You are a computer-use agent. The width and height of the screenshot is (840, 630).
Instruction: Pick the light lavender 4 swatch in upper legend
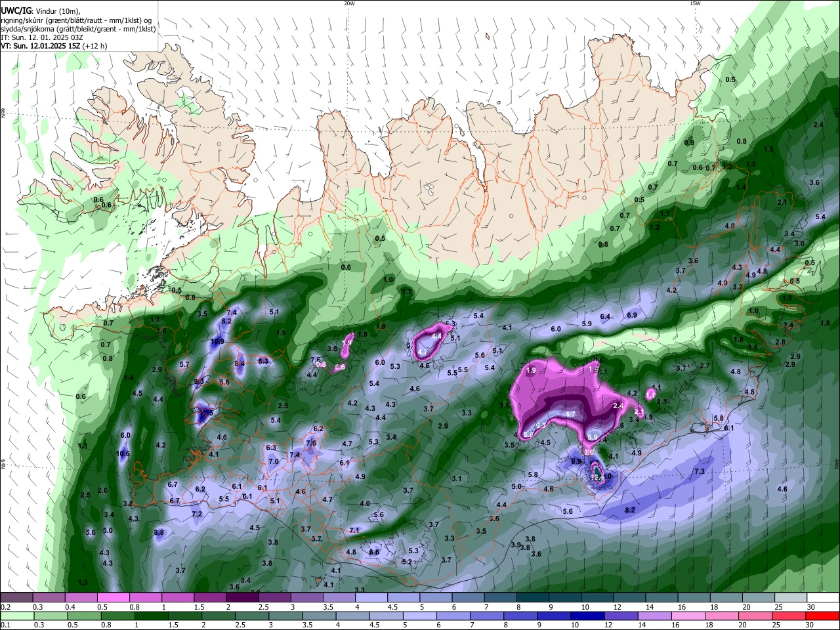[371, 598]
